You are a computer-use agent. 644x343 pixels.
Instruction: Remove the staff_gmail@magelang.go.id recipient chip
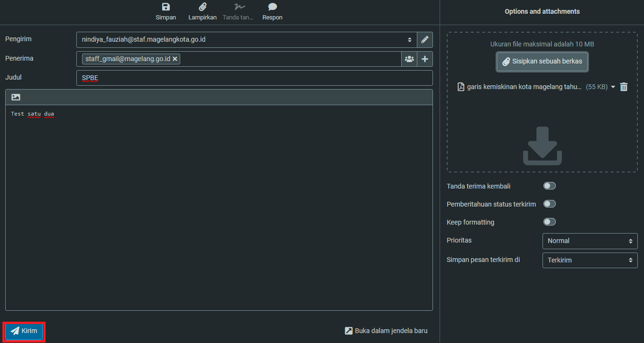tap(175, 59)
